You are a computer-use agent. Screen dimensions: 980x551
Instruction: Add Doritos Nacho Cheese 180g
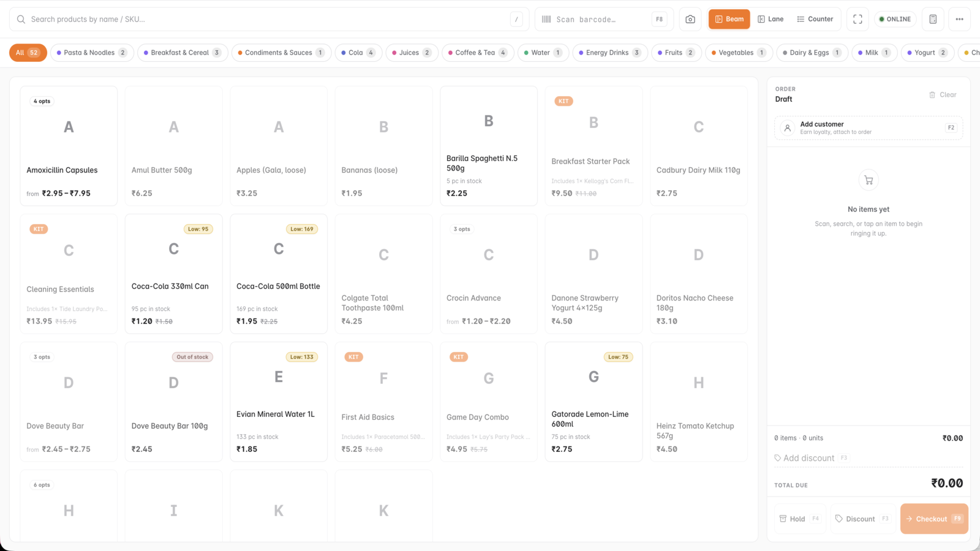699,274
